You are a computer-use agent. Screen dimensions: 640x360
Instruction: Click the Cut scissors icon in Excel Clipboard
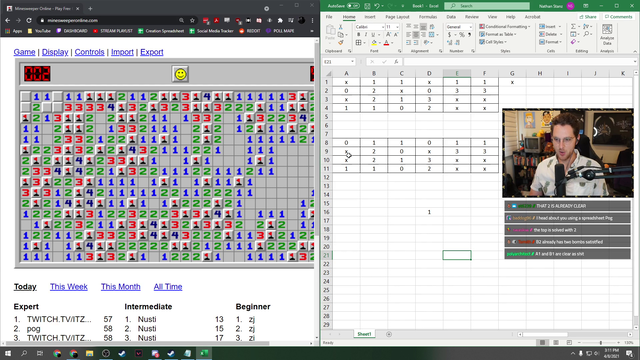coord(341,27)
